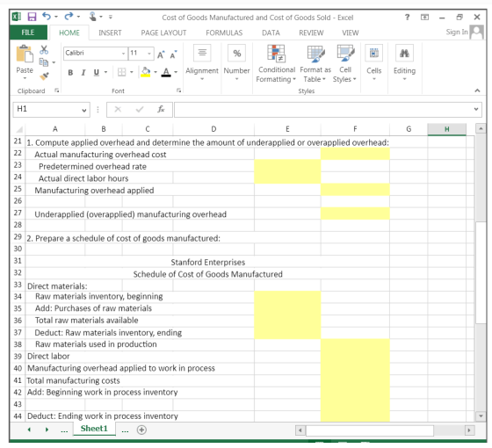This screenshot has width=492, height=448.
Task: Add a new sheet with plus icon
Action: [141, 430]
